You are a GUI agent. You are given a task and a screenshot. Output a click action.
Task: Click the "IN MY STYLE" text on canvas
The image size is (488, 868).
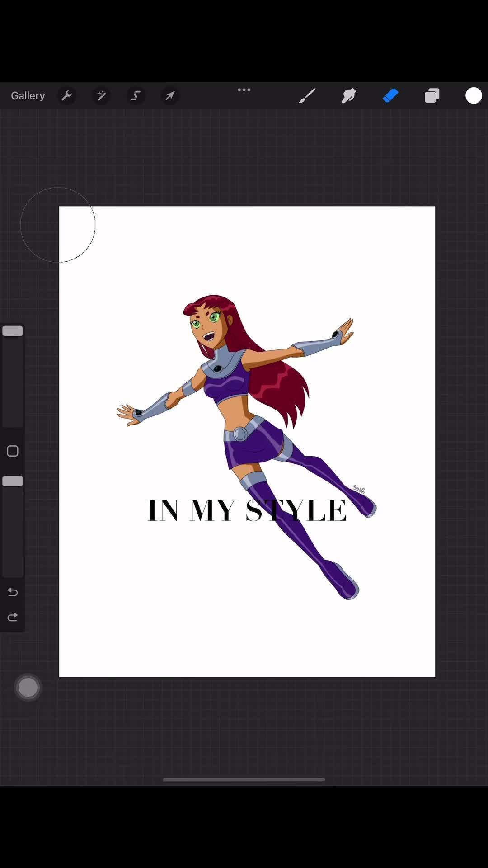(x=247, y=510)
